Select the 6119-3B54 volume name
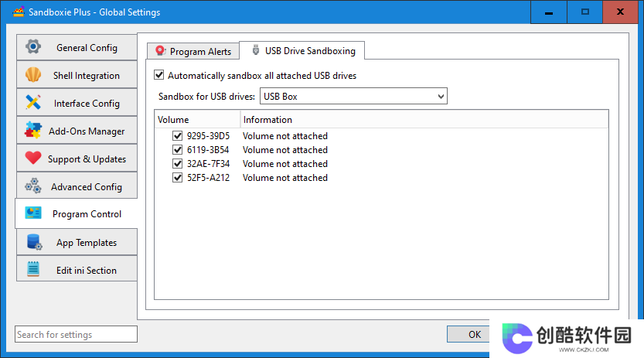The image size is (644, 358). (x=208, y=150)
